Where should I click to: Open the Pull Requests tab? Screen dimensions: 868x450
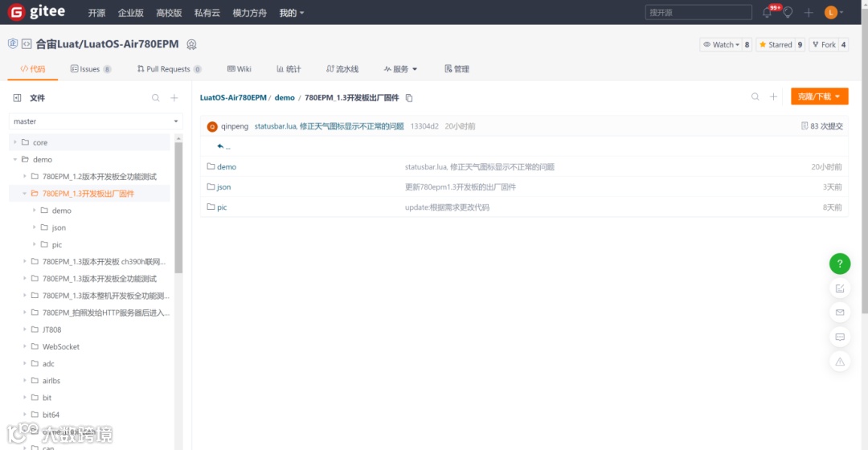coord(169,69)
